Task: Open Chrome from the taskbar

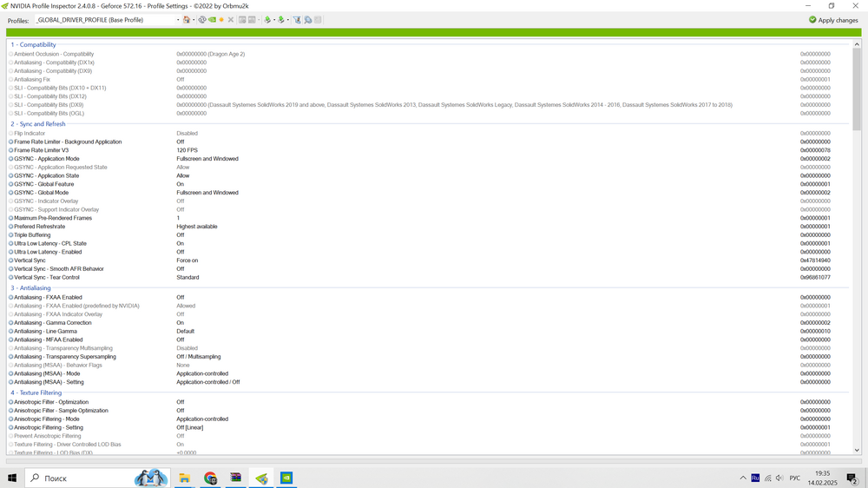Action: [x=210, y=478]
